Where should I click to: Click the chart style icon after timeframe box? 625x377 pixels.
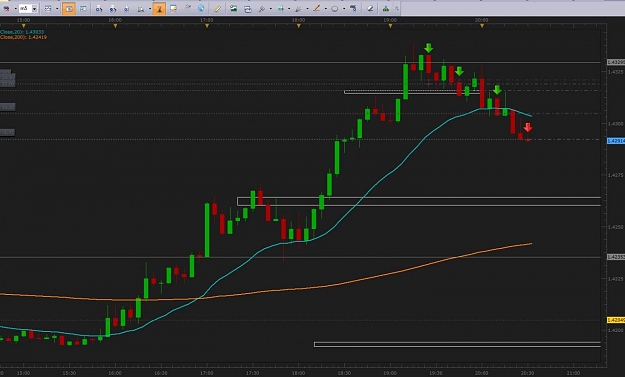[x=48, y=8]
